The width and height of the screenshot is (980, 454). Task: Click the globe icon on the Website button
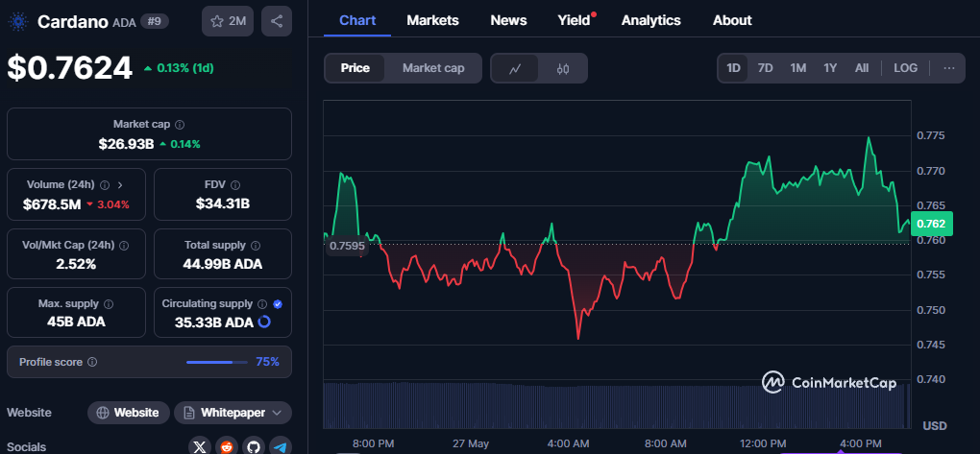(103, 413)
